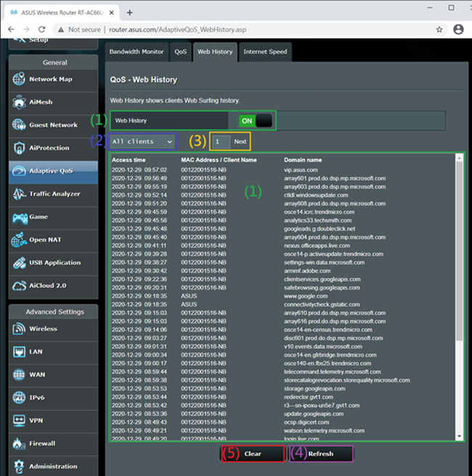Click the AiMesh icon in sidebar
The image size is (472, 476).
[x=19, y=102]
